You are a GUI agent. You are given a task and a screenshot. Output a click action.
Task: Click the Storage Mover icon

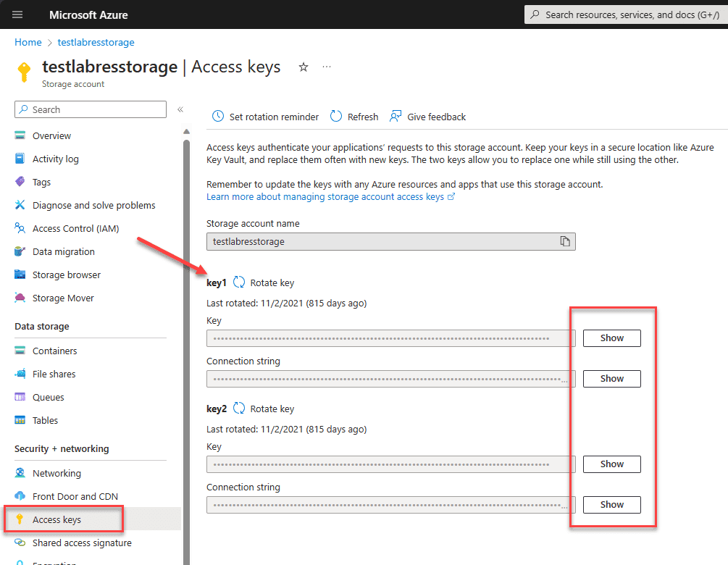(20, 298)
